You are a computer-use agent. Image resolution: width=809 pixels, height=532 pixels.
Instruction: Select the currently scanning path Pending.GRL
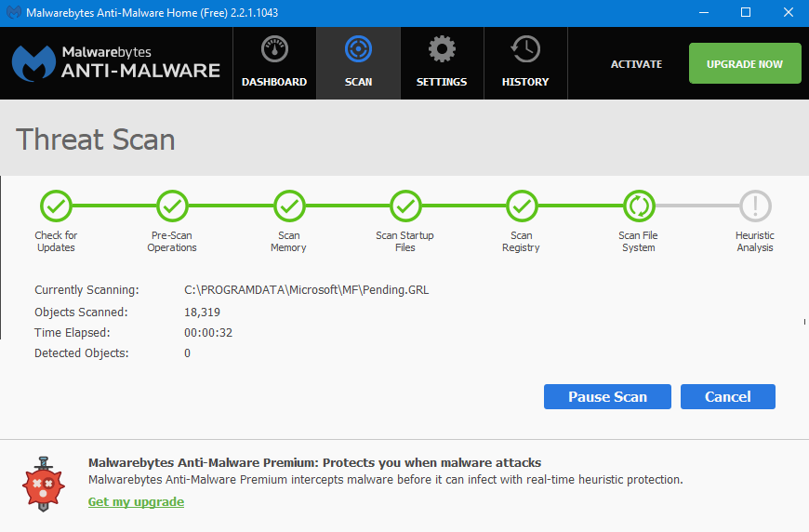(307, 290)
